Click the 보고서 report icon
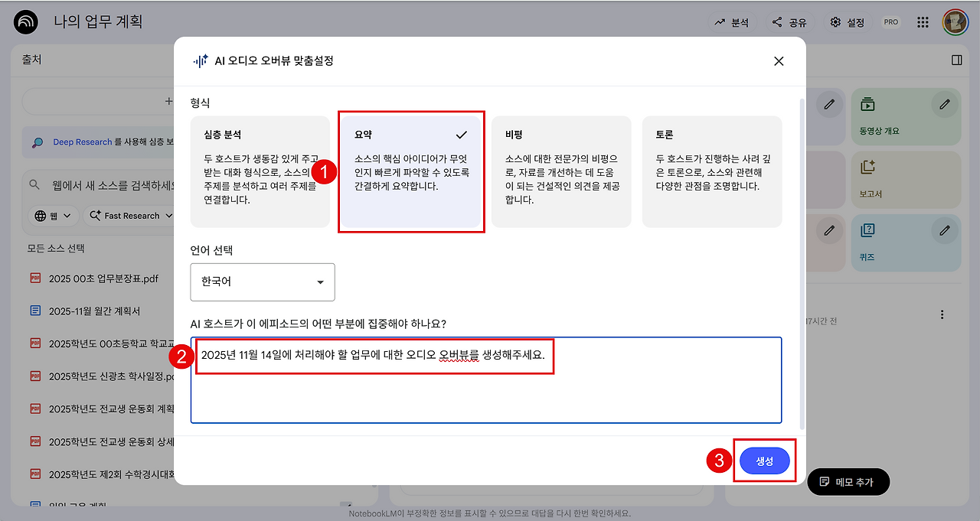The width and height of the screenshot is (980, 521). pos(867,167)
